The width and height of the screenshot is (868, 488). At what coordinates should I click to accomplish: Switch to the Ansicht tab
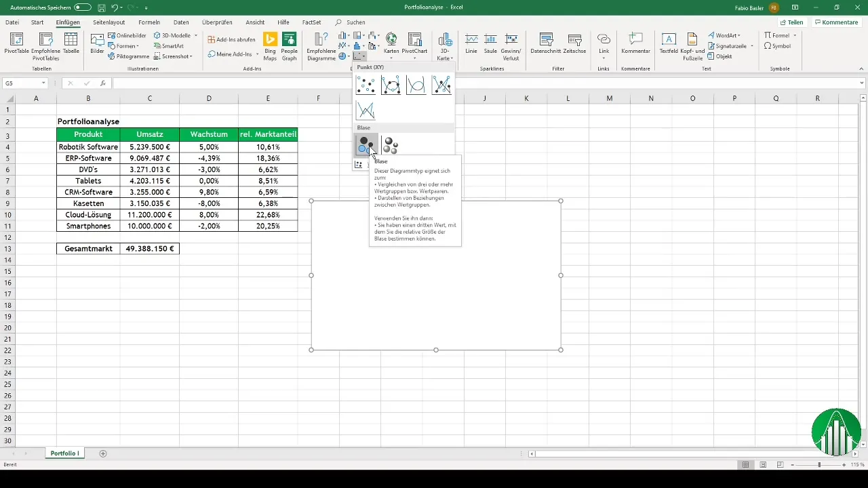click(255, 22)
